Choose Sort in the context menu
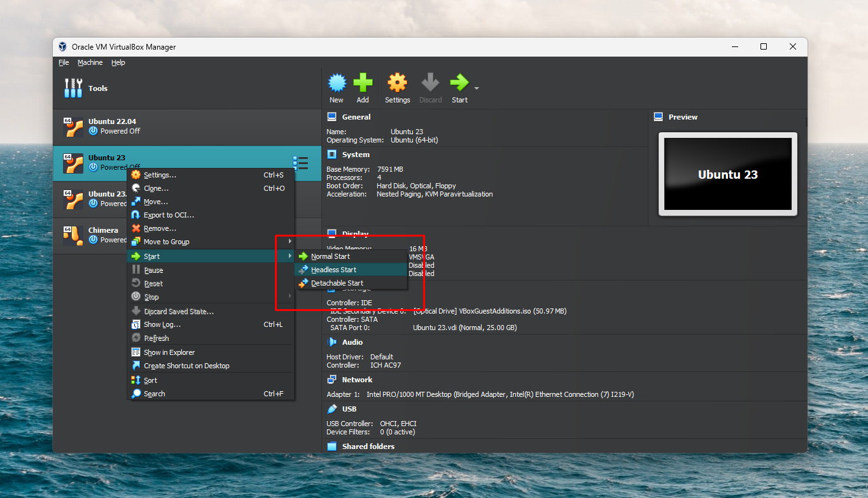Screen dimensions: 868x498 click(211, 380)
